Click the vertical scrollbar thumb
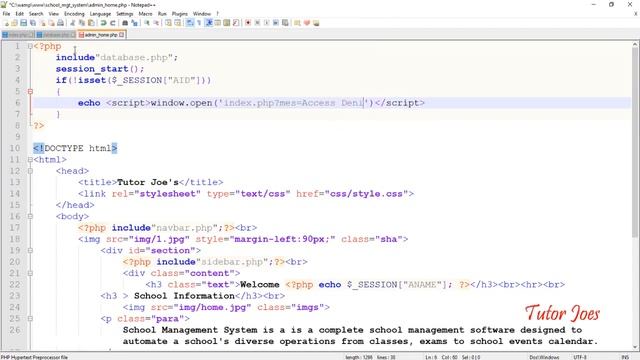Screen dimensions: 640x360 pyautogui.click(x=635, y=141)
